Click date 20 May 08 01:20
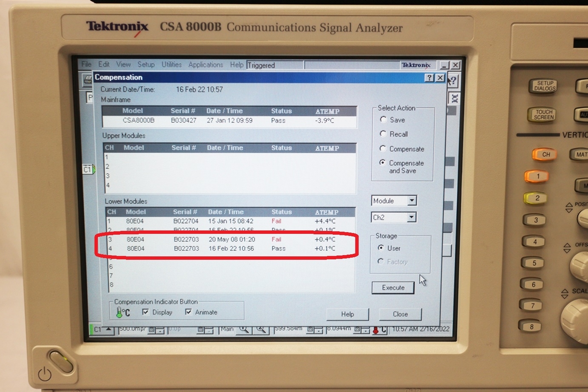 [232, 239]
